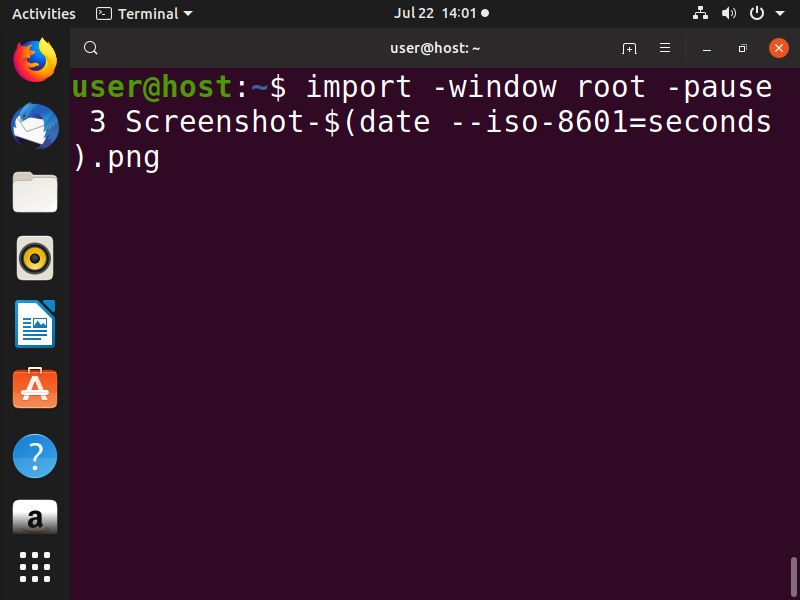Expand the Terminal app menu
The image size is (800, 600).
144,14
